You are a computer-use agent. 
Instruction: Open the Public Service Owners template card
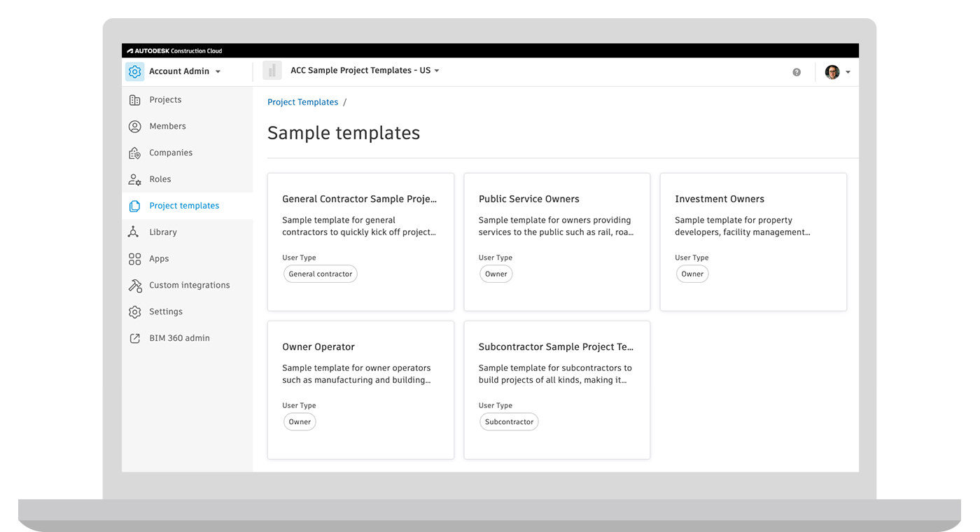click(557, 242)
